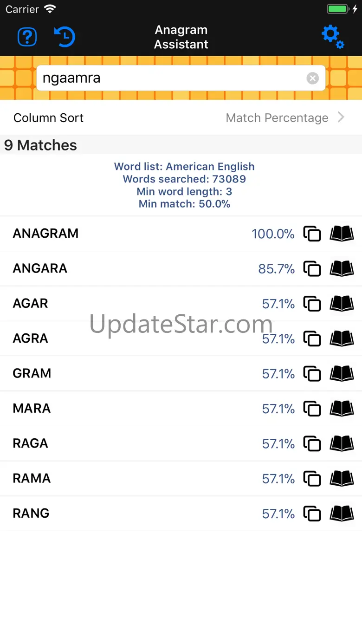Image resolution: width=362 pixels, height=644 pixels.
Task: Expand Column Sort chevron
Action: click(341, 117)
